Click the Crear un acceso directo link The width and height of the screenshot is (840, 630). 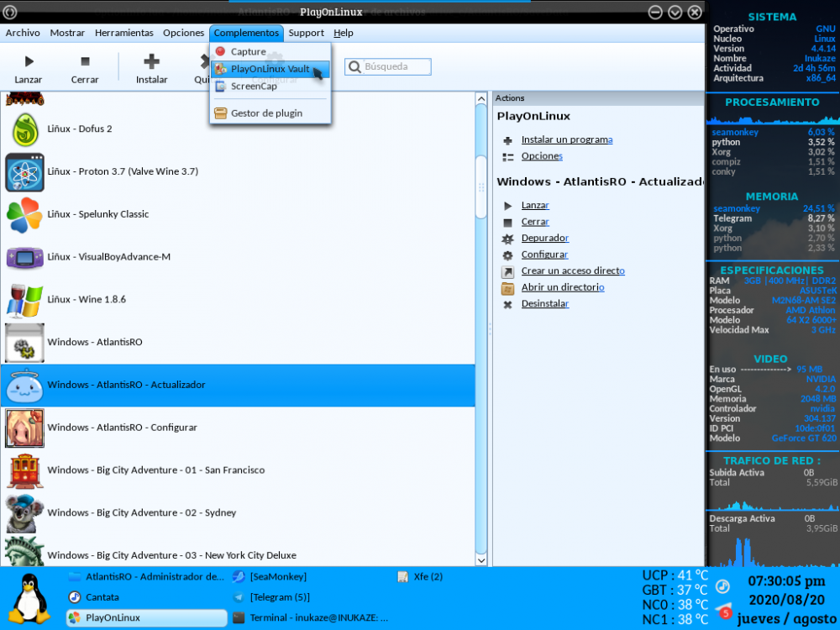pyautogui.click(x=572, y=271)
